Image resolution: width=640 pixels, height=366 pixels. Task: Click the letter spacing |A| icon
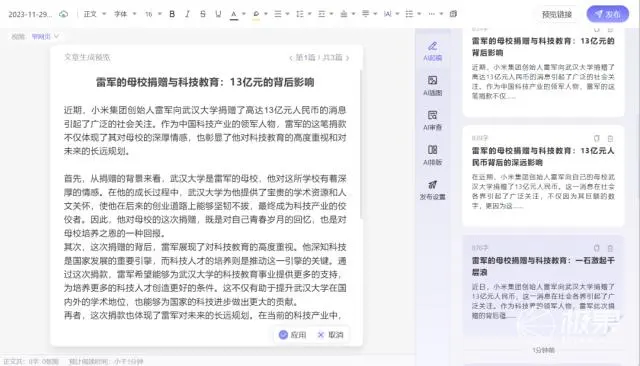(388, 14)
